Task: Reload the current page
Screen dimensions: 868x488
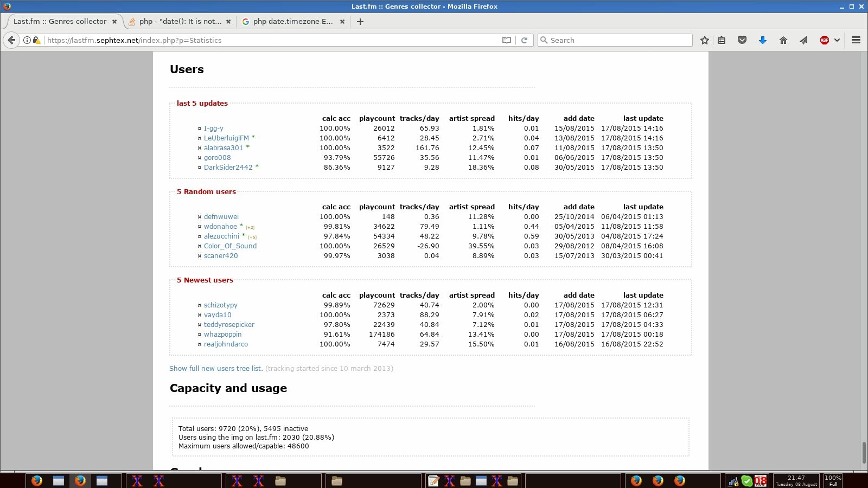Action: (x=524, y=40)
